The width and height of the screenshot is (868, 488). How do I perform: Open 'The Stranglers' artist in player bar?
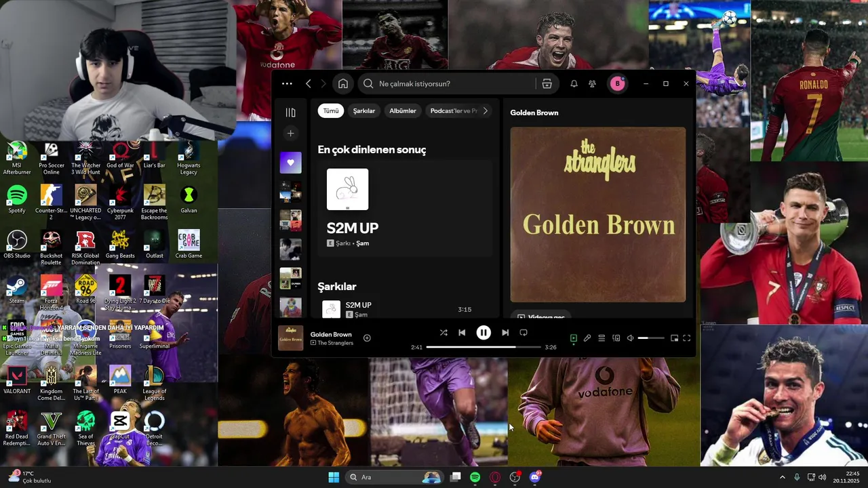pos(336,343)
